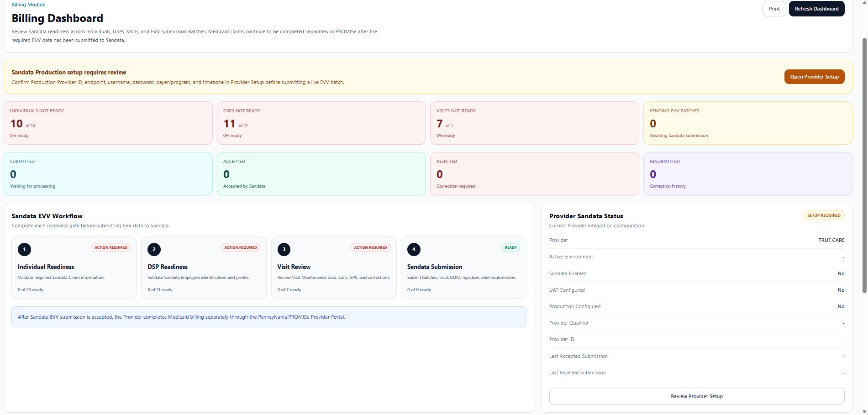868x415 pixels.
Task: Click 'Correction required' text
Action: tap(456, 186)
